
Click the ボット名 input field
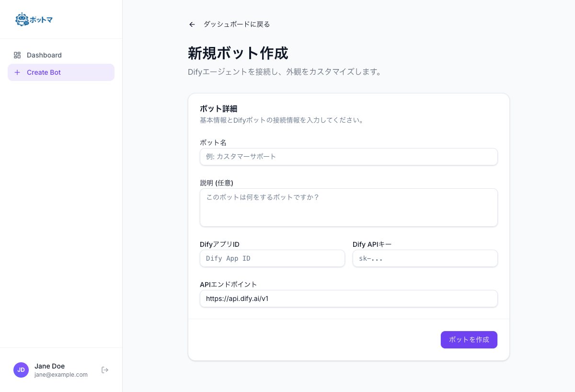click(x=349, y=157)
